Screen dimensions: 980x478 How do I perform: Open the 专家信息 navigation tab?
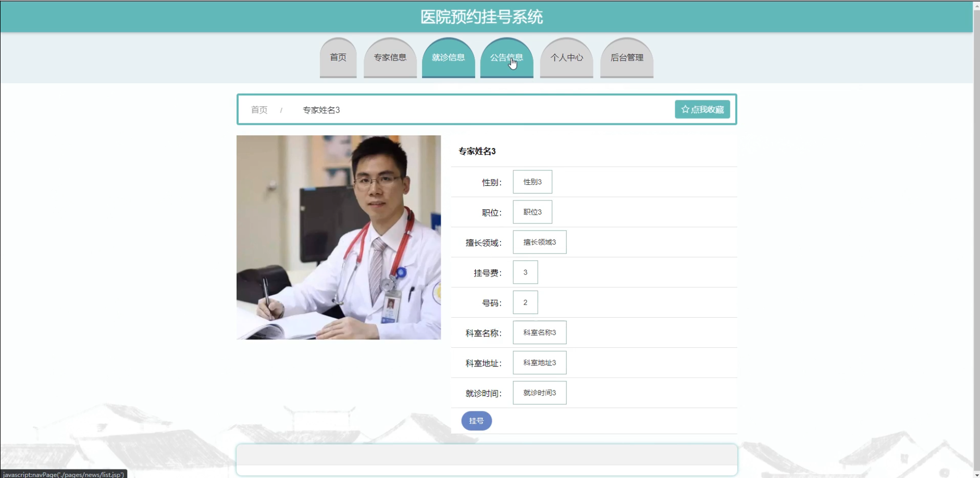tap(390, 57)
